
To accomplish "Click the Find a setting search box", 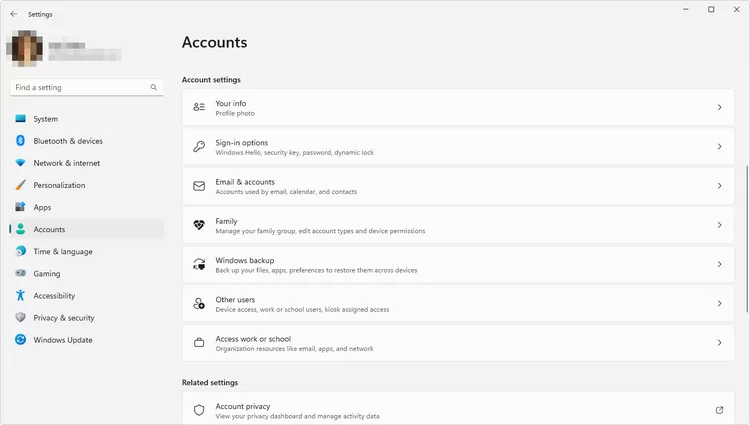I will click(x=87, y=87).
